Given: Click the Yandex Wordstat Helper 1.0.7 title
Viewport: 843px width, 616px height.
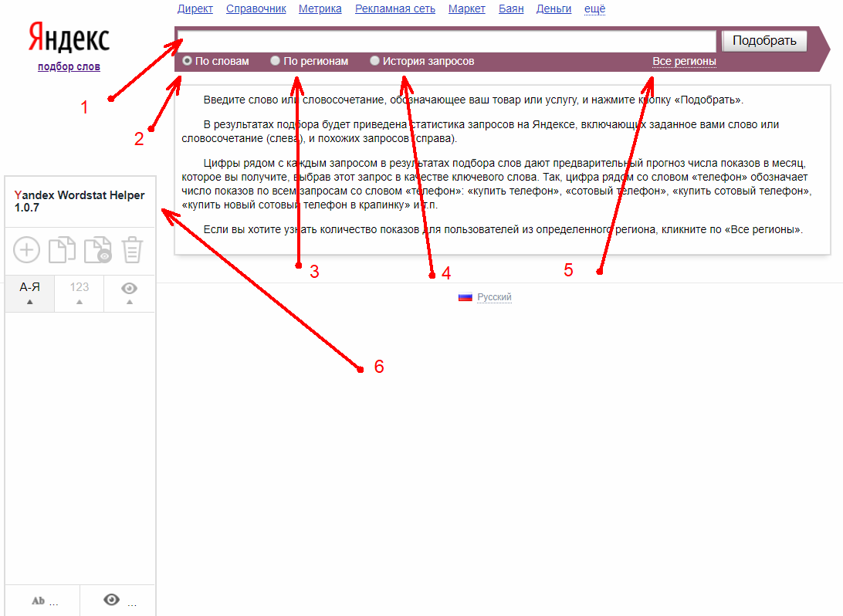Looking at the screenshot, I should coord(79,201).
